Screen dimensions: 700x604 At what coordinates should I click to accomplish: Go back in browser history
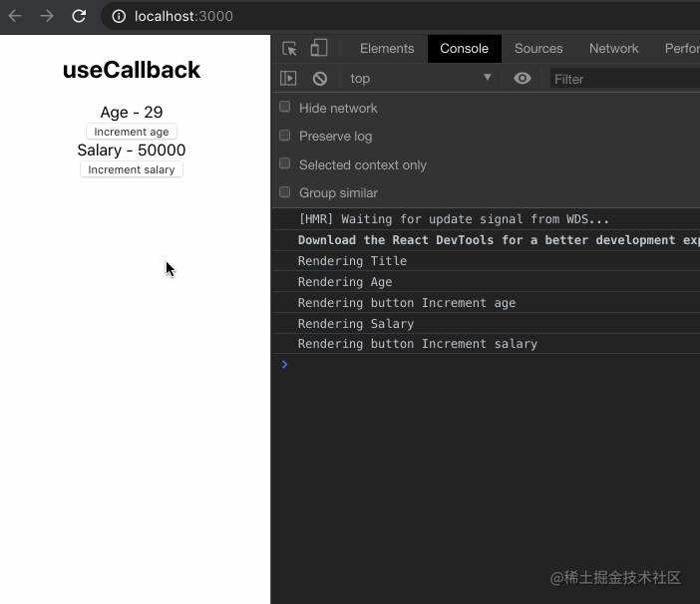click(x=15, y=16)
